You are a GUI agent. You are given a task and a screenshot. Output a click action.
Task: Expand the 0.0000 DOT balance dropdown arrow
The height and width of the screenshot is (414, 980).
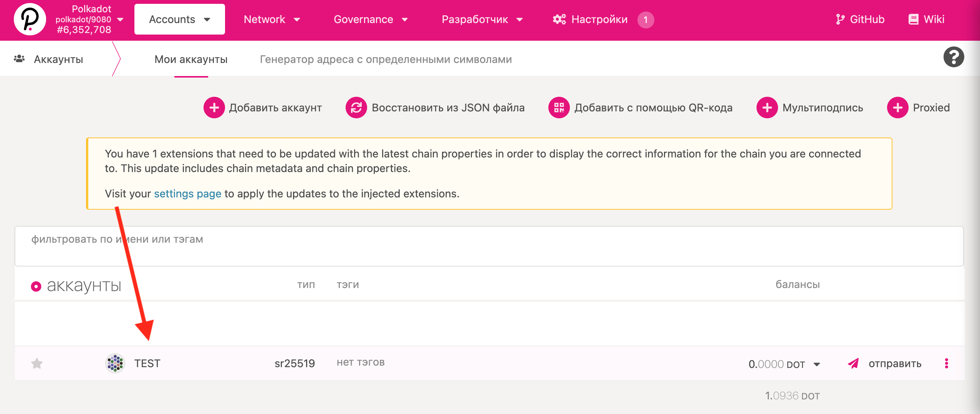pos(817,364)
